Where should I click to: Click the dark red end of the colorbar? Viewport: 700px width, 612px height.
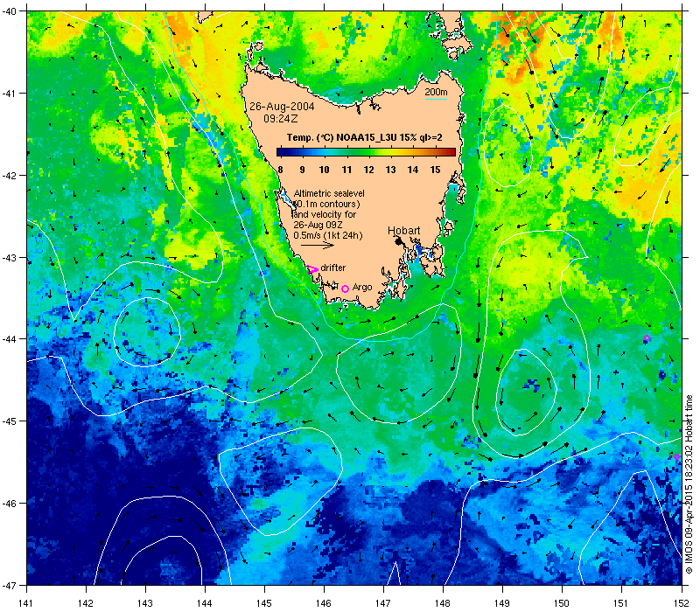coord(451,152)
